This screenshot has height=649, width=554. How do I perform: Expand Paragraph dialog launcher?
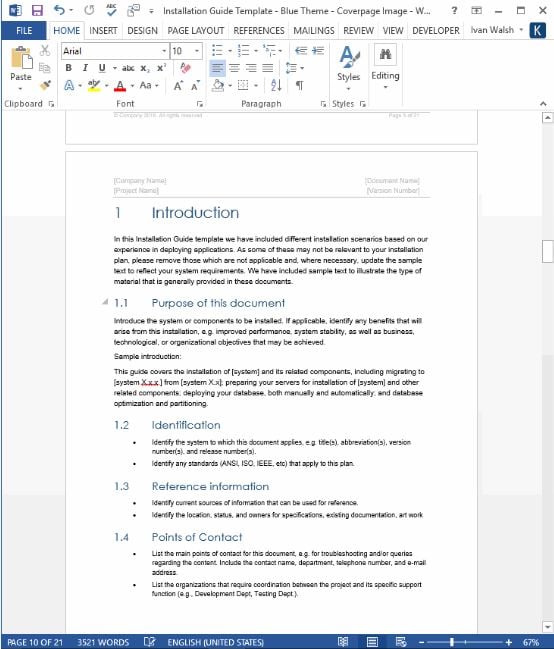pyautogui.click(x=323, y=104)
